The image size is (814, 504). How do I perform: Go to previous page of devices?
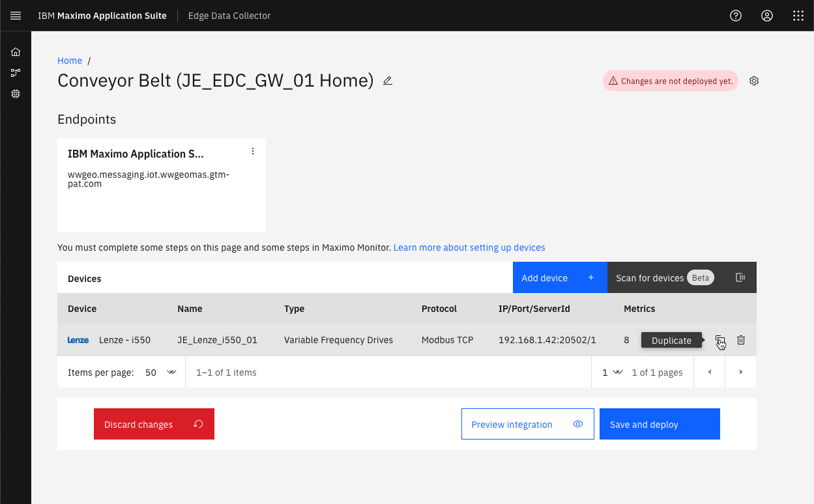(710, 372)
